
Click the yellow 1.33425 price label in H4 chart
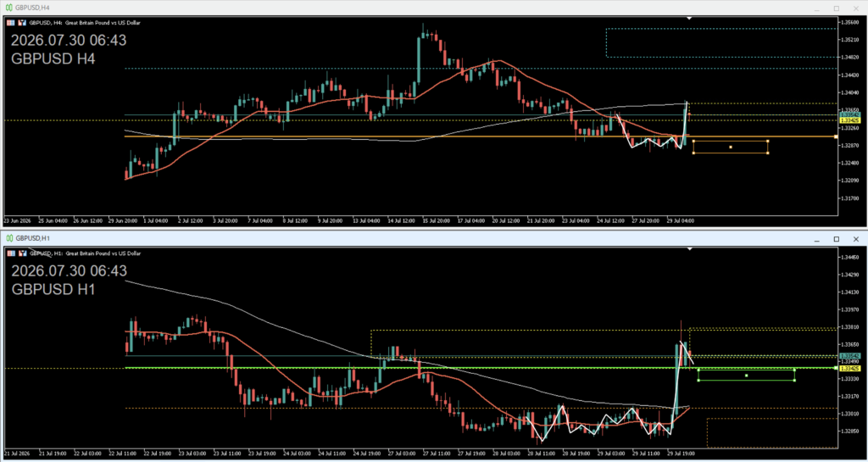point(849,120)
